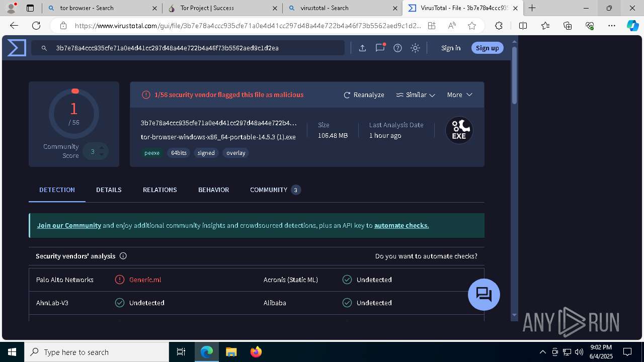Click the Acronis (Static ML) vendor name
The width and height of the screenshot is (644, 362).
(x=291, y=280)
